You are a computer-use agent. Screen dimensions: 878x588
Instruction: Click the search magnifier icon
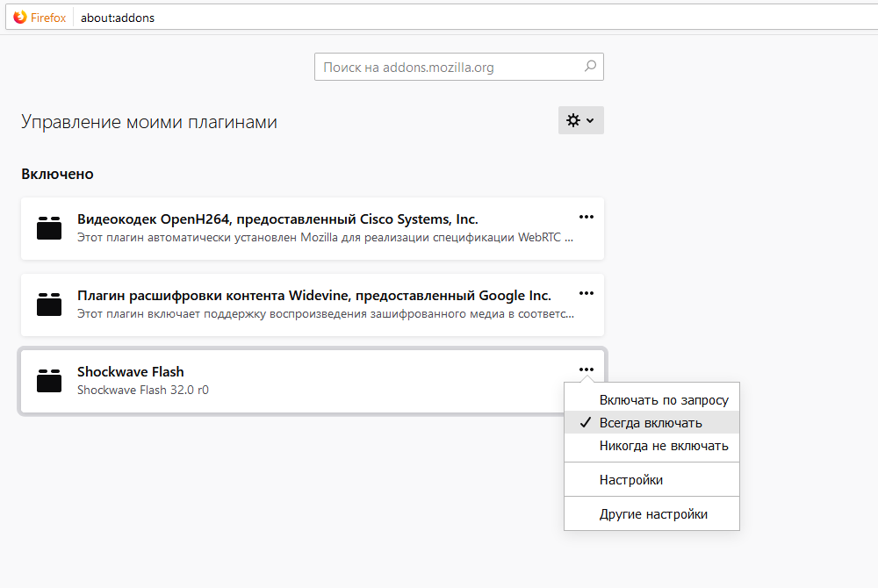pos(590,67)
